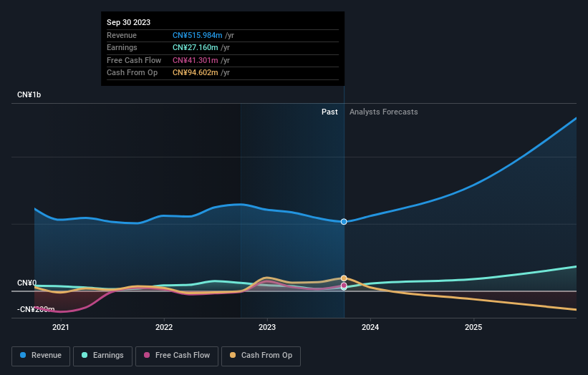Image resolution: width=588 pixels, height=375 pixels.
Task: Click the -CN¥200m y-axis label
Action: [36, 309]
